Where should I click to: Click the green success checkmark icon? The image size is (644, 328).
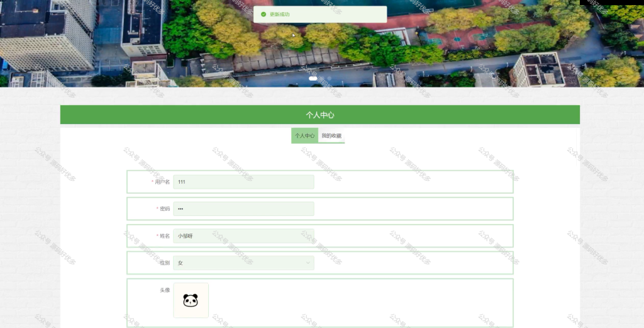coord(264,14)
